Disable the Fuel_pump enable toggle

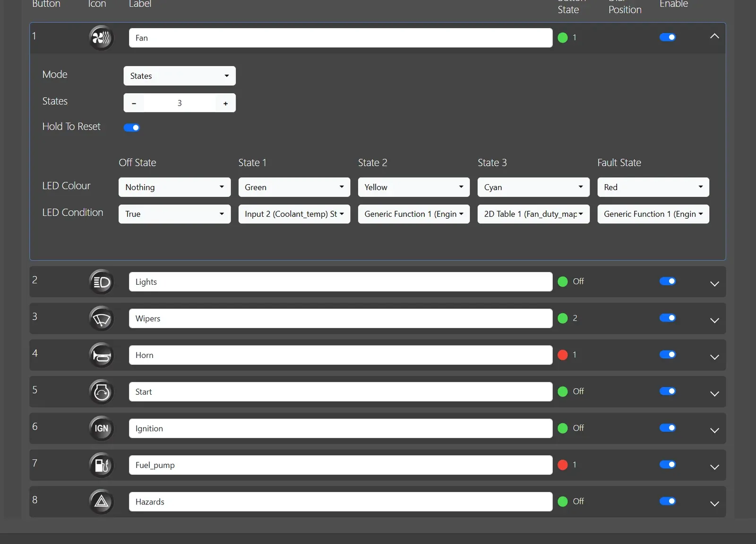(668, 465)
